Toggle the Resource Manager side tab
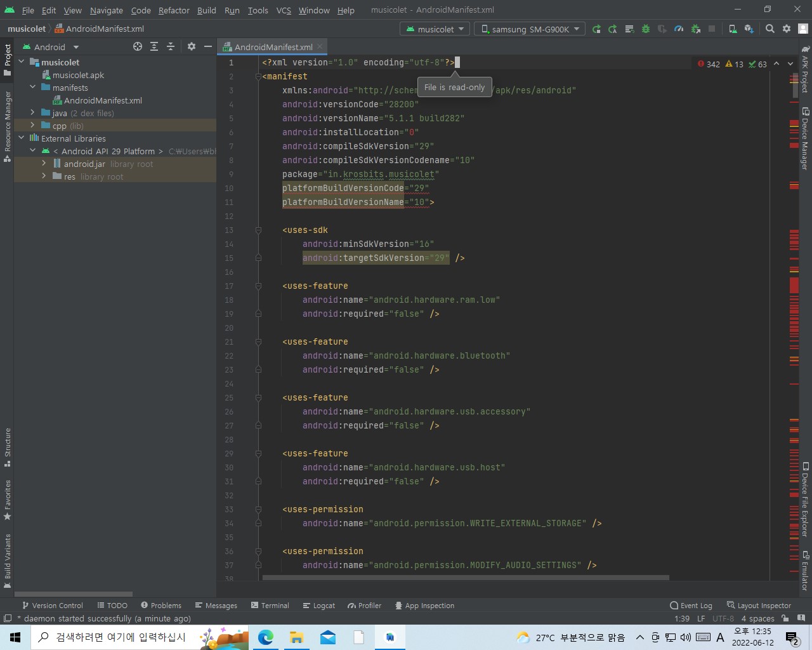Viewport: 812px width, 650px height. pyautogui.click(x=8, y=126)
